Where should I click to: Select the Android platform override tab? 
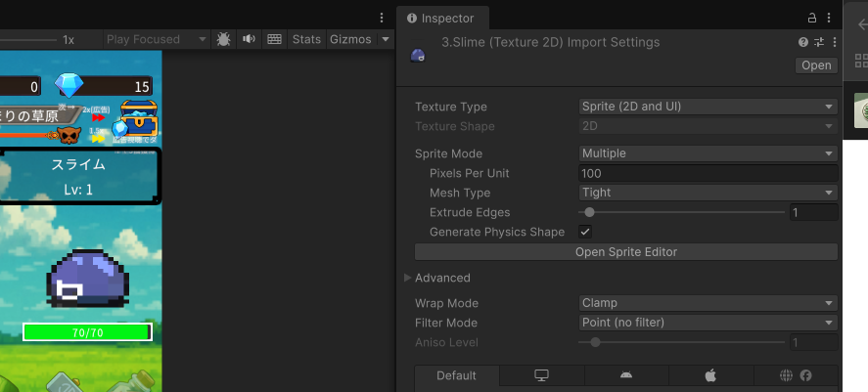pyautogui.click(x=626, y=375)
